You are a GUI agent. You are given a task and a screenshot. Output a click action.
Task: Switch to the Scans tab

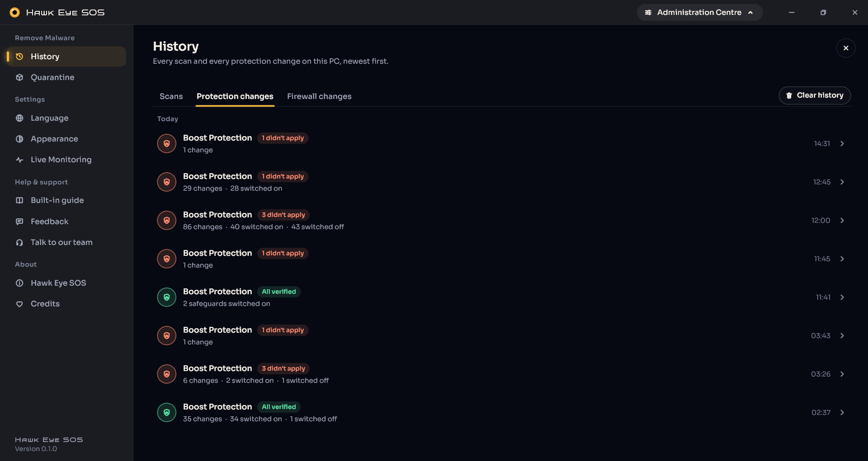pyautogui.click(x=171, y=96)
